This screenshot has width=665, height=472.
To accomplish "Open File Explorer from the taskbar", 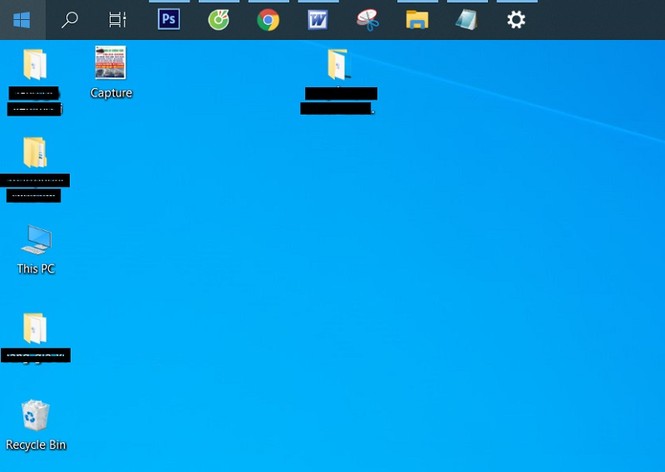I will pos(417,20).
